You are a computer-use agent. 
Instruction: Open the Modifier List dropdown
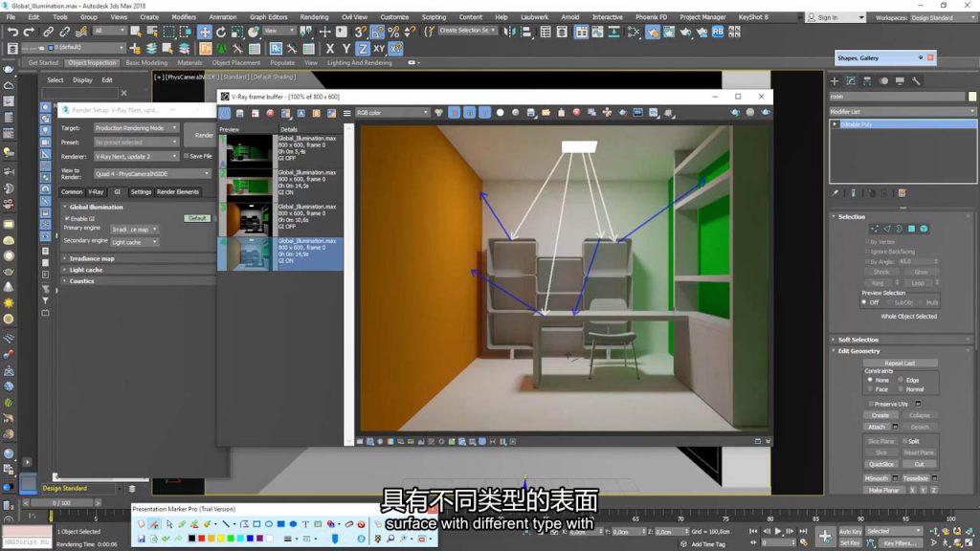point(902,111)
